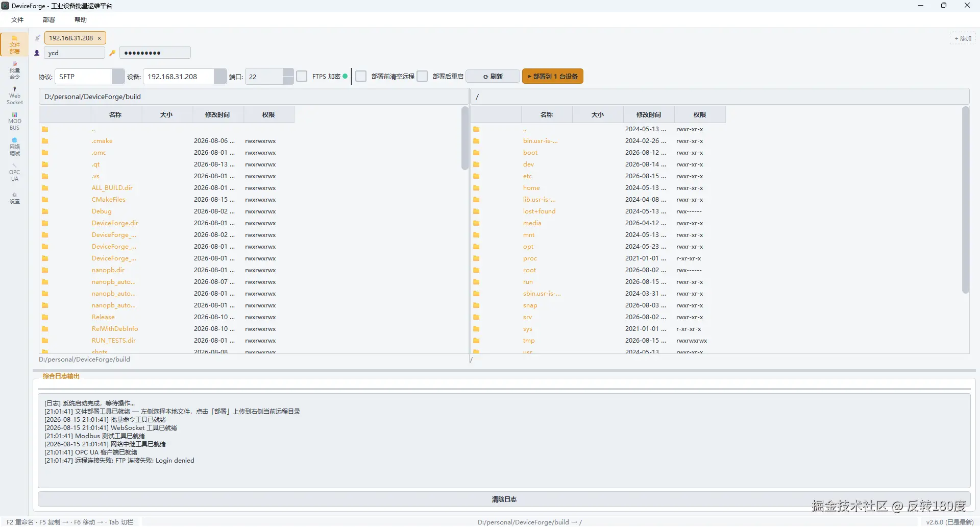The height and width of the screenshot is (527, 980).
Task: Click the remote opt folder icon
Action: click(x=476, y=247)
